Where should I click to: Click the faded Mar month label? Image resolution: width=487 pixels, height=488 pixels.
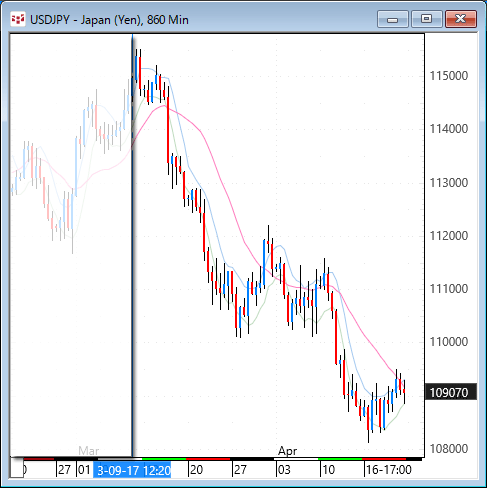(x=89, y=451)
